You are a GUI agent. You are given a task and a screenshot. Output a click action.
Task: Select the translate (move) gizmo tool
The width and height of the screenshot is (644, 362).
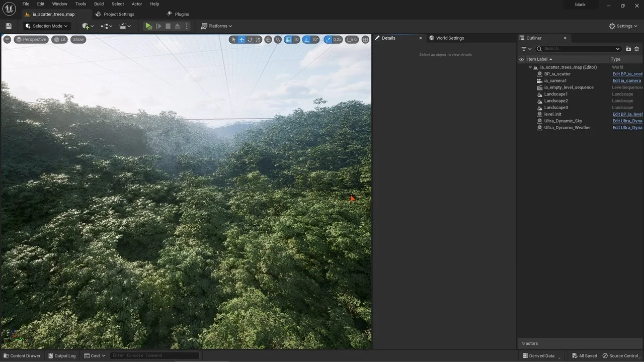pyautogui.click(x=242, y=40)
